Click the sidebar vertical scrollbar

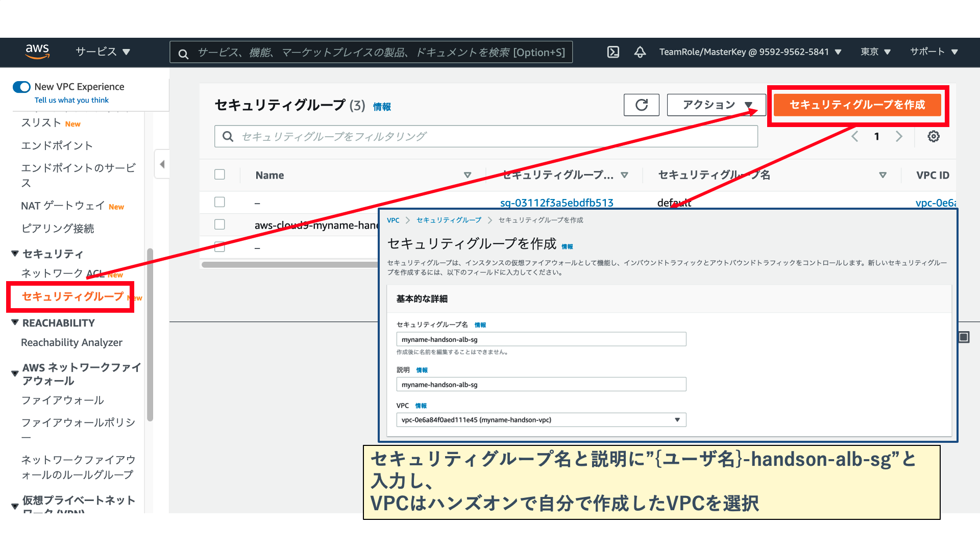coord(150,334)
